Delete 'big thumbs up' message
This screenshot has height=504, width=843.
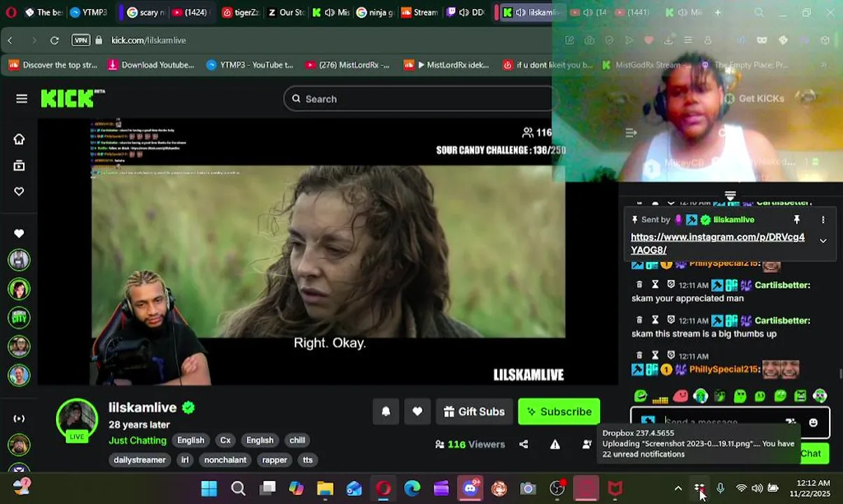(639, 321)
